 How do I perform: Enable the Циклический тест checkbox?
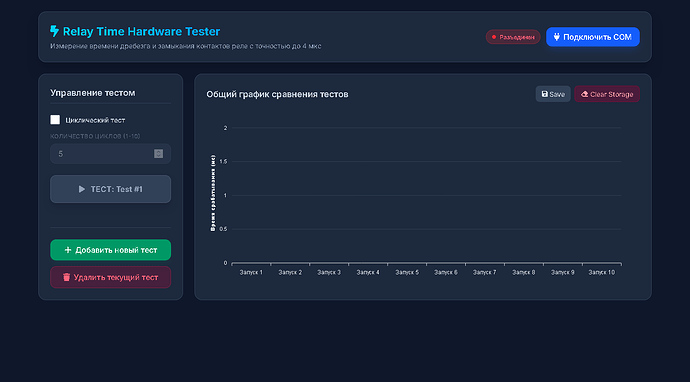coord(55,120)
